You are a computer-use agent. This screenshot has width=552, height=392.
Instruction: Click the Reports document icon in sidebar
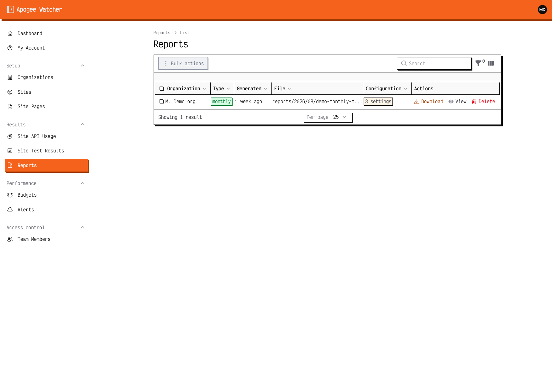tap(10, 165)
